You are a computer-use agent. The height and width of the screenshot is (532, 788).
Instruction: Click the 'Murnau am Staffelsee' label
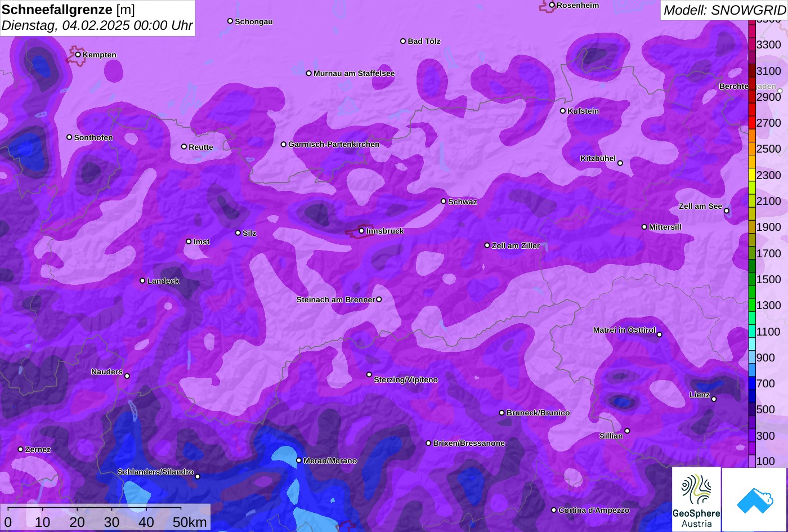[354, 73]
